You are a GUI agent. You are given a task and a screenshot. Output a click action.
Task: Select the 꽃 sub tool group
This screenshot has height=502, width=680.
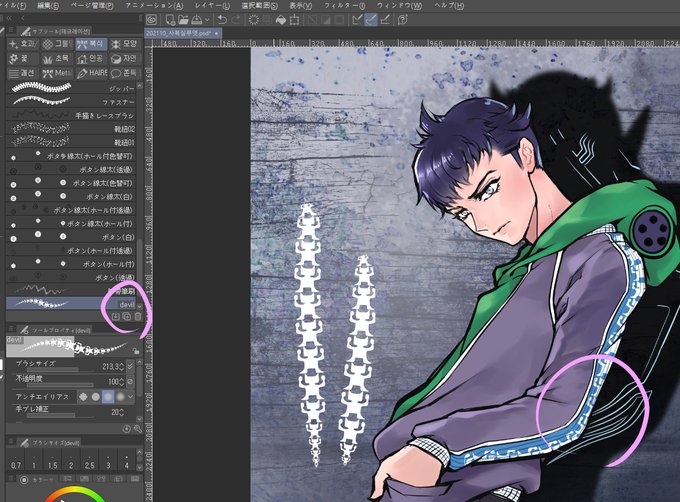click(x=23, y=59)
